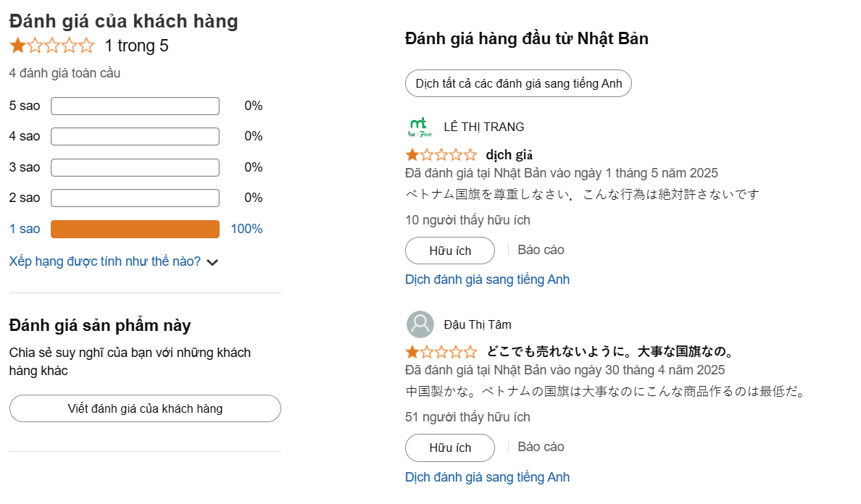Click the orange 100% rating bar

click(x=134, y=228)
